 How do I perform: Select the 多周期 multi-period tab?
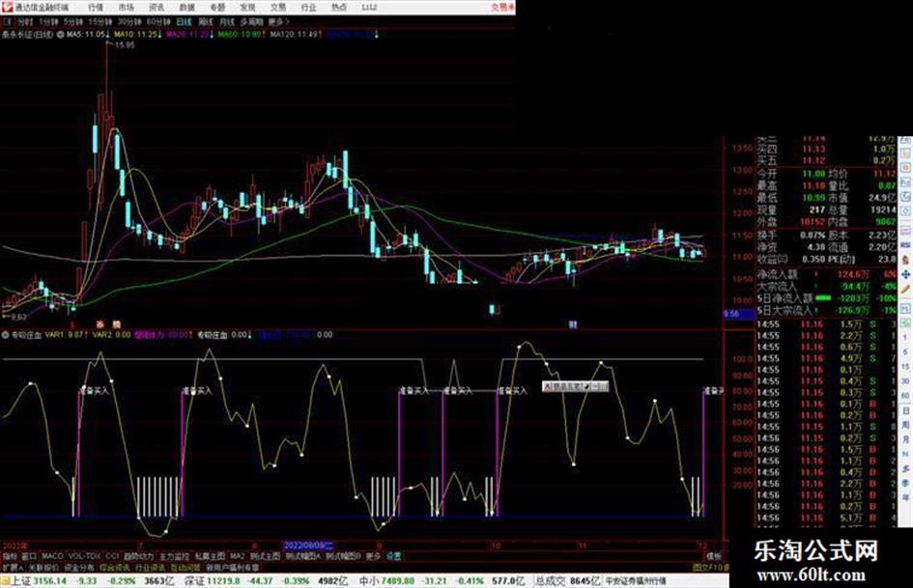click(251, 22)
